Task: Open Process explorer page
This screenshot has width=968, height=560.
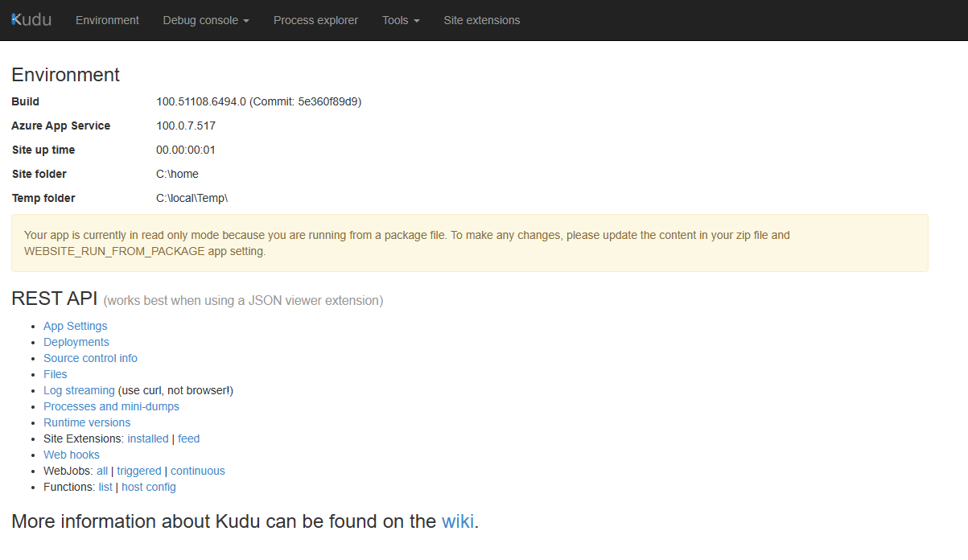Action: pos(315,20)
